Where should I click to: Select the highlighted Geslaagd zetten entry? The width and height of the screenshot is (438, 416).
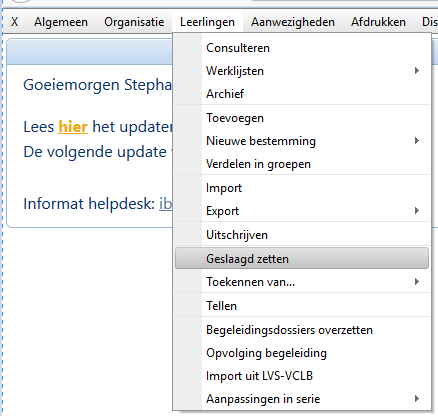click(x=302, y=259)
